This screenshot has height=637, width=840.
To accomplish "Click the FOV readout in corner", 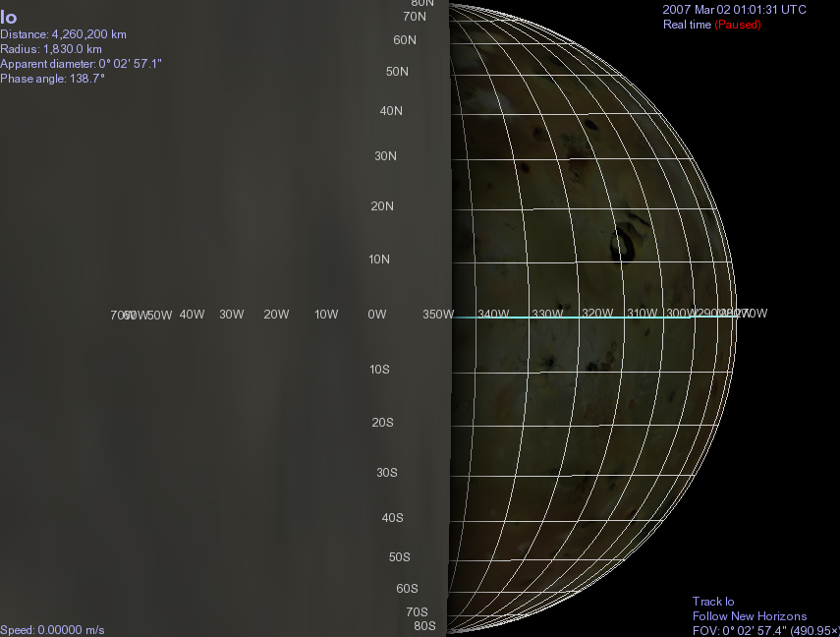I will click(x=765, y=631).
